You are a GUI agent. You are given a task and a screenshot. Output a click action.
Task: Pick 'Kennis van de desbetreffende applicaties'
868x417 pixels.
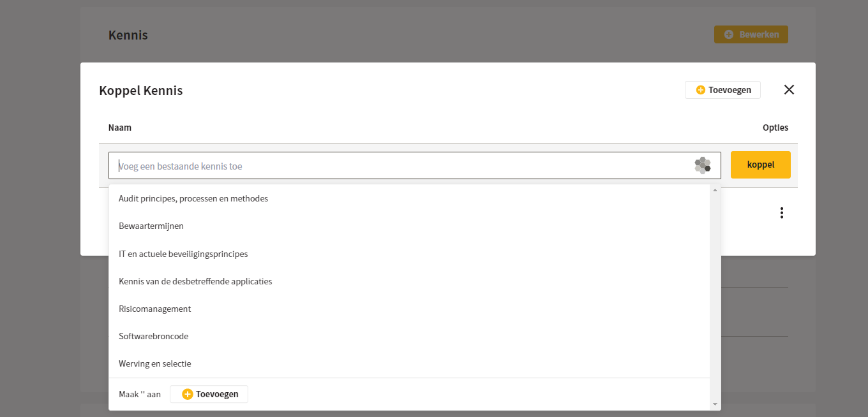[409, 281]
